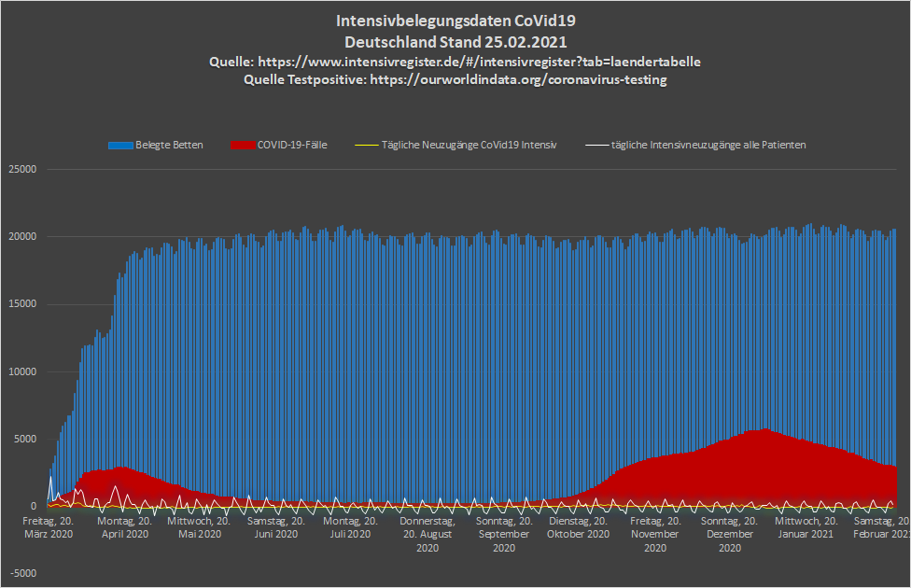Select legend entry 'tägliche Intensivneuzugänge alle Patienten'

point(708,145)
